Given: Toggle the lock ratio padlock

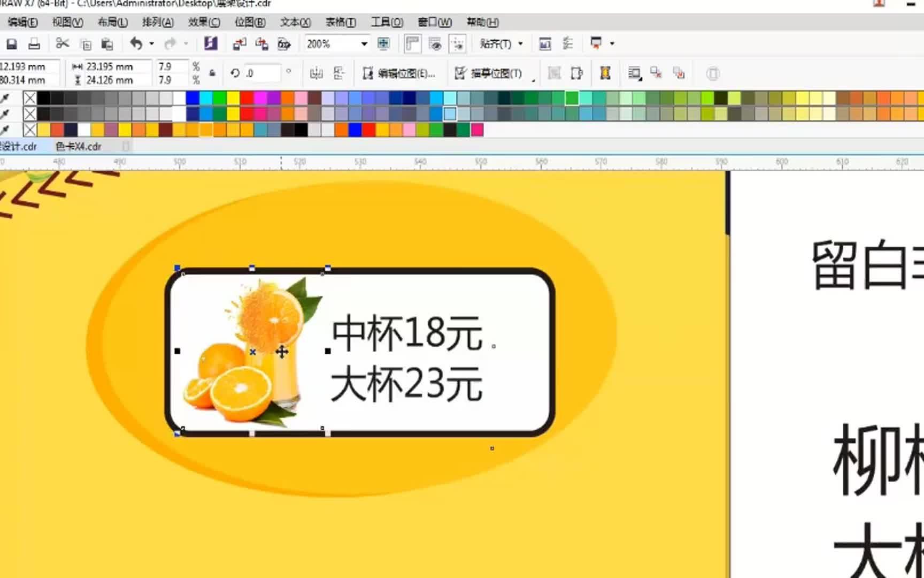Looking at the screenshot, I should pos(212,73).
